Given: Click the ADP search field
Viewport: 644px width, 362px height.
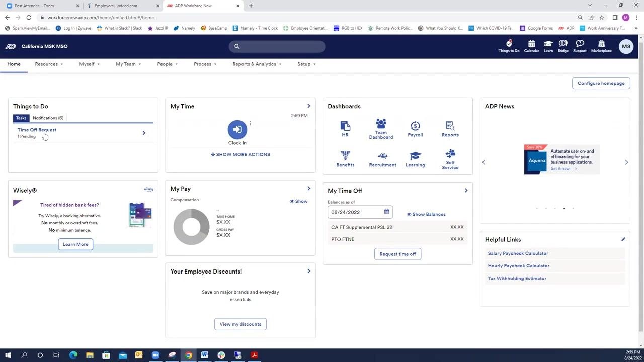Looking at the screenshot, I should coord(277,46).
